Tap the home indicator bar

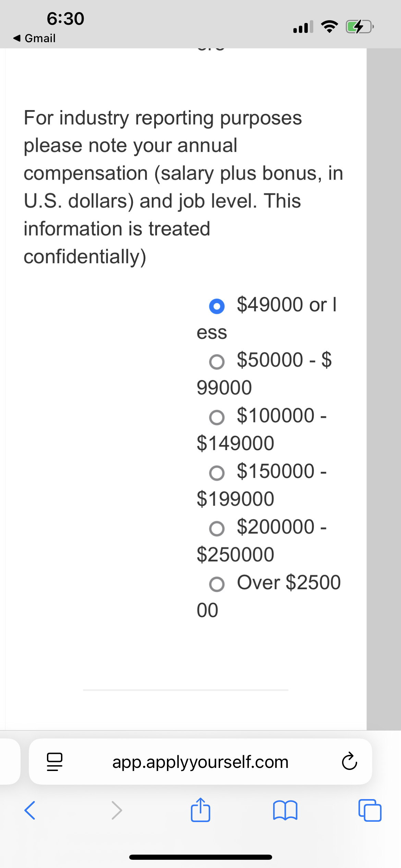click(200, 857)
